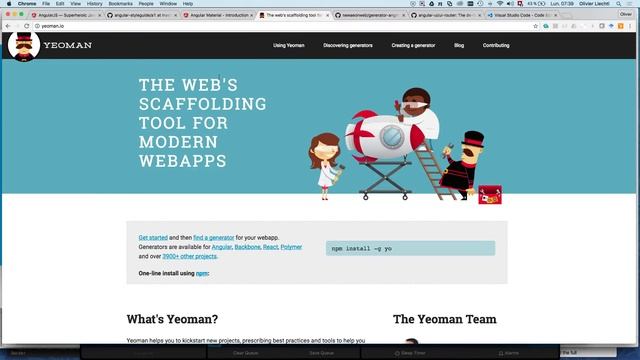This screenshot has width=640, height=360.
Task: Open Creating a generator nav link
Action: [x=413, y=45]
